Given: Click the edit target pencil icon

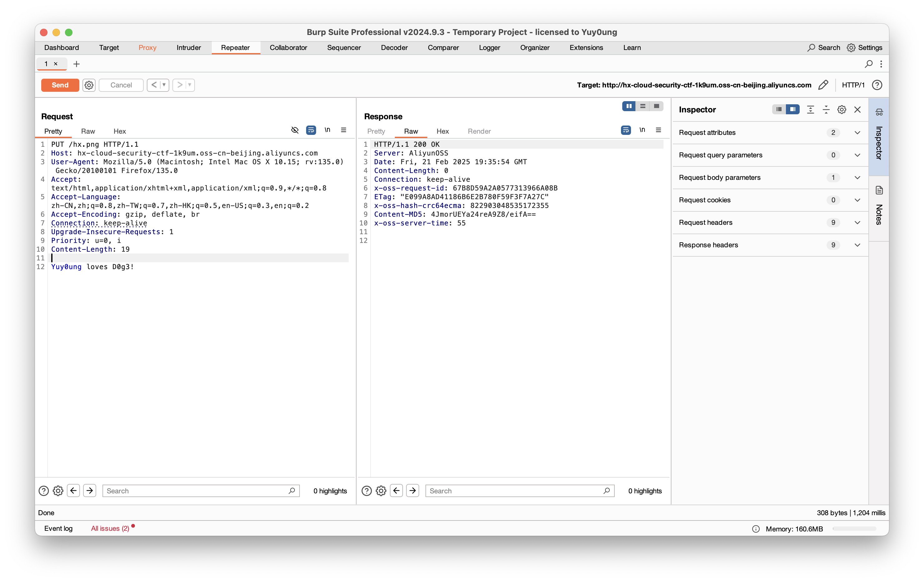Looking at the screenshot, I should coord(823,85).
